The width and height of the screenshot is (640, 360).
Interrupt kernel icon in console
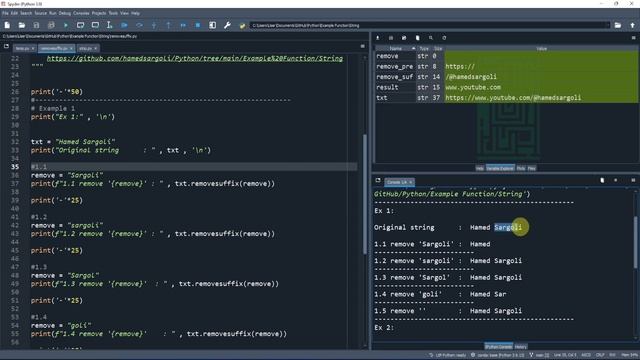(616, 180)
